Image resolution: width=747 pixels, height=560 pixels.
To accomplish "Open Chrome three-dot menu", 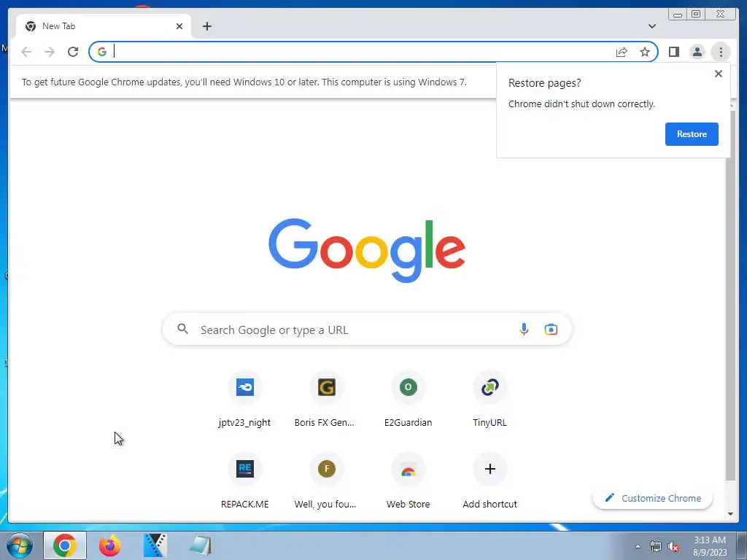I will pos(721,52).
